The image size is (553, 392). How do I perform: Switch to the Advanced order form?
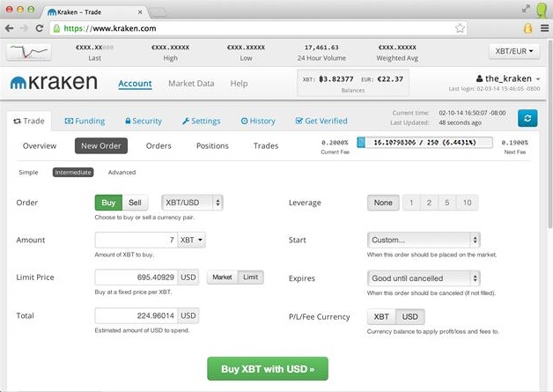pos(122,172)
